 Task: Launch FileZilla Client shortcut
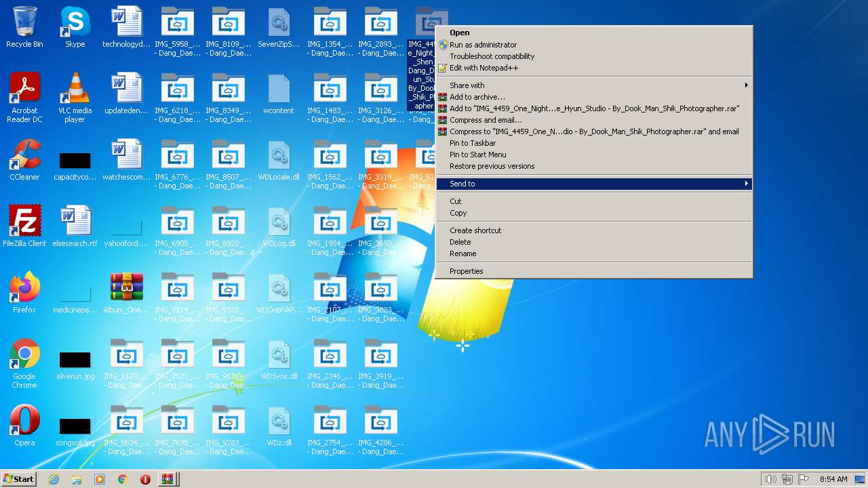click(x=24, y=226)
